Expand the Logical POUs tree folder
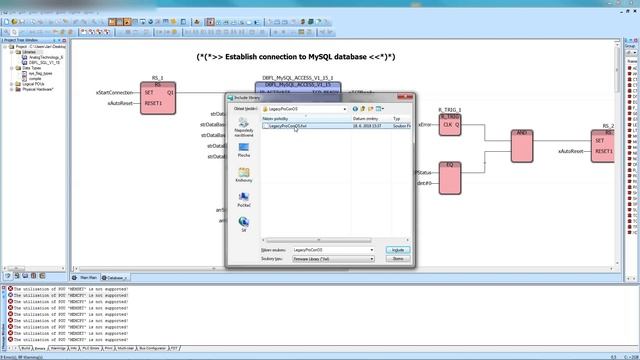640x360 pixels. 11,84
